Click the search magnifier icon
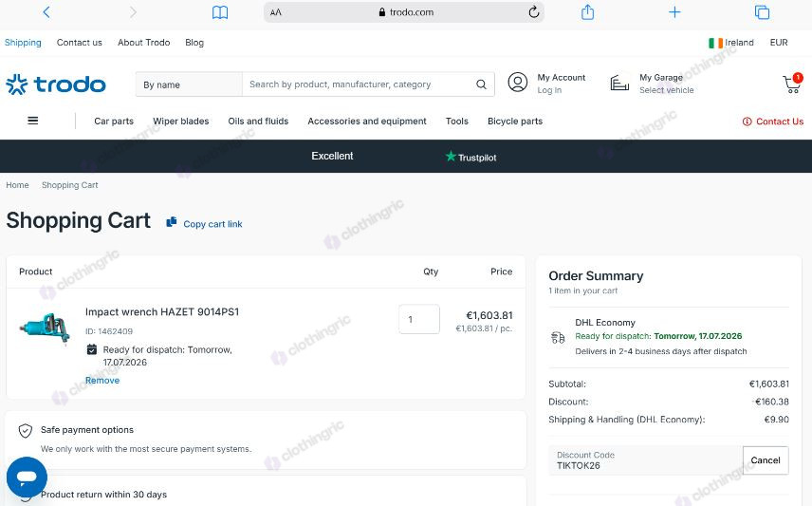 [x=481, y=84]
